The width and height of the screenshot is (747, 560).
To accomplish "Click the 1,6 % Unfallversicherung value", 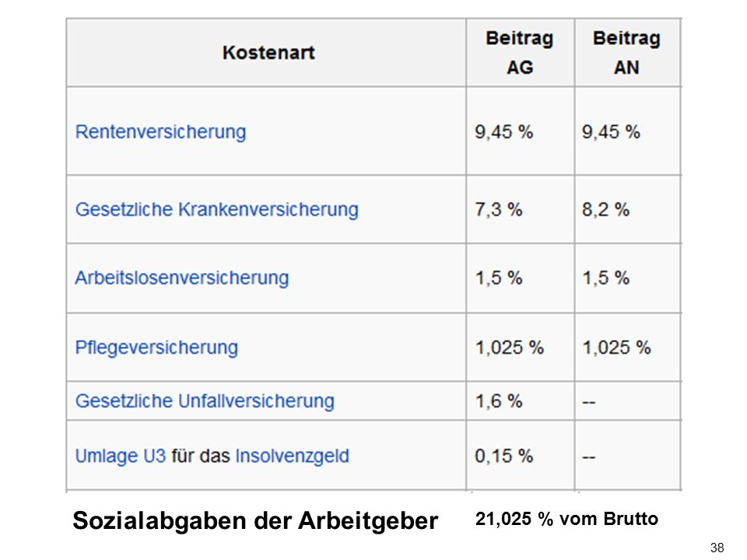I will [x=499, y=401].
